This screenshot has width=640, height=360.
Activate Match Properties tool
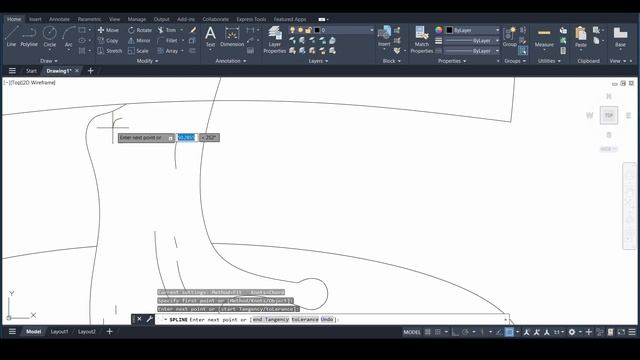(x=421, y=40)
